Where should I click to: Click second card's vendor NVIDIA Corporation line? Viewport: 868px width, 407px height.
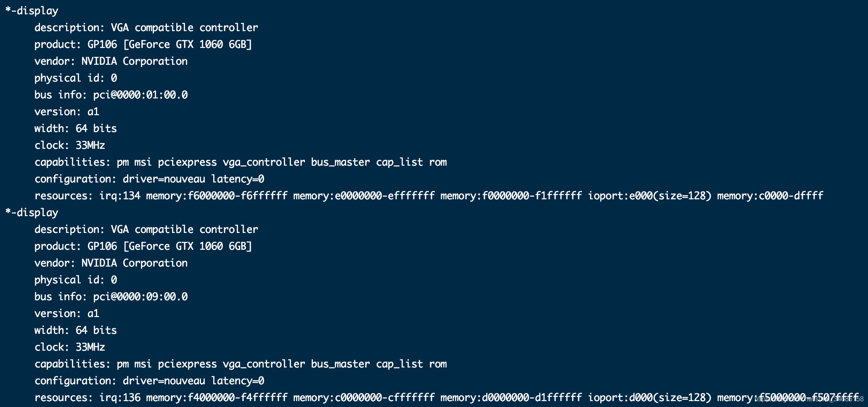point(111,263)
